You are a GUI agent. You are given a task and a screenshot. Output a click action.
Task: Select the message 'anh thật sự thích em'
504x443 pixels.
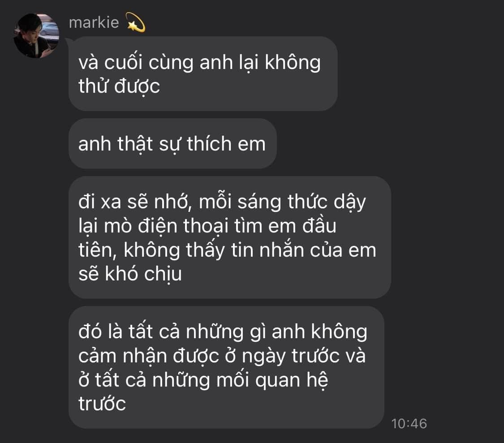[172, 143]
